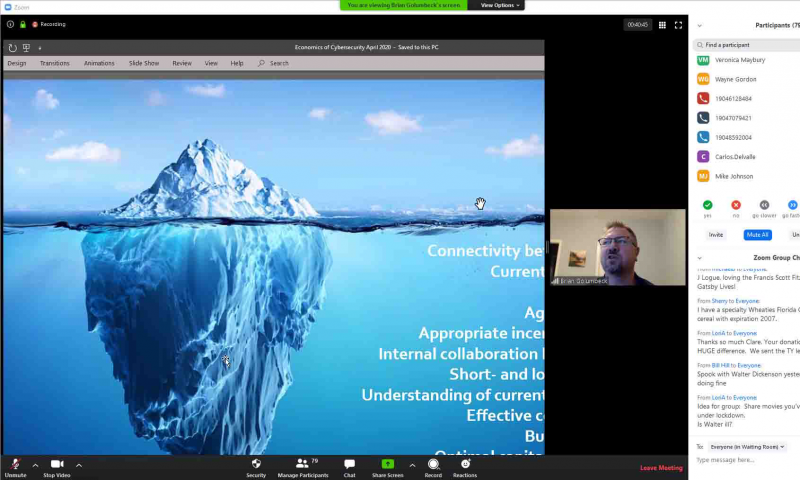Switch to gallery view grid icon
The image size is (800, 480).
pyautogui.click(x=662, y=25)
